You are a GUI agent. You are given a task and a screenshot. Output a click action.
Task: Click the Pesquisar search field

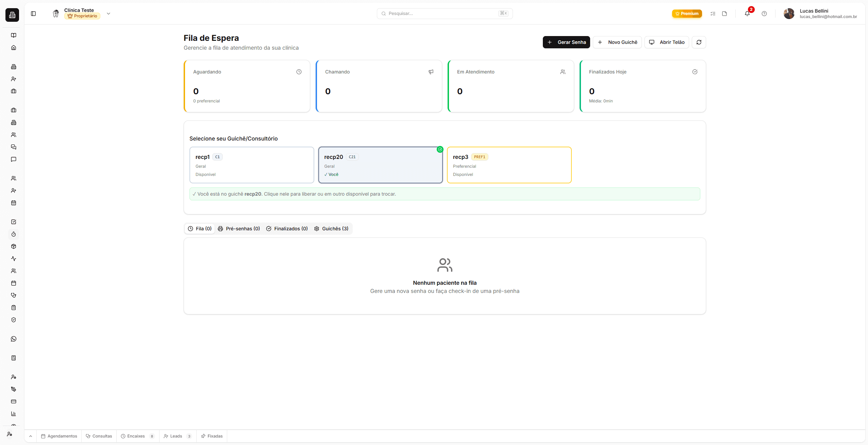pos(444,13)
